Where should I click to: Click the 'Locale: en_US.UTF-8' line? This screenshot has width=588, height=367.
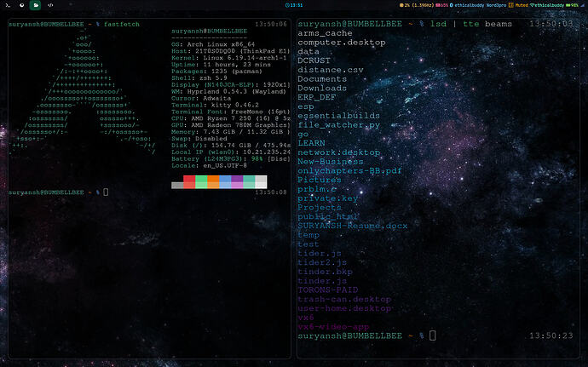point(209,166)
